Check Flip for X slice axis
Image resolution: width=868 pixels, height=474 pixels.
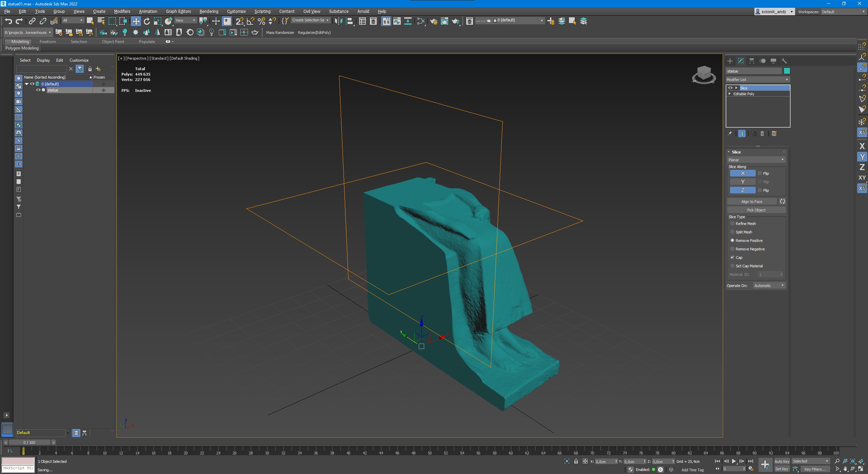click(760, 173)
